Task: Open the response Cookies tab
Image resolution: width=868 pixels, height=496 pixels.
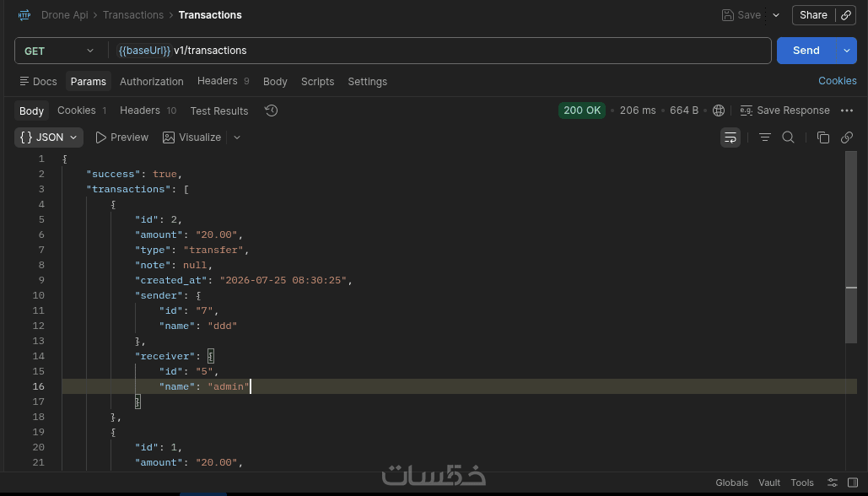Action: click(82, 111)
